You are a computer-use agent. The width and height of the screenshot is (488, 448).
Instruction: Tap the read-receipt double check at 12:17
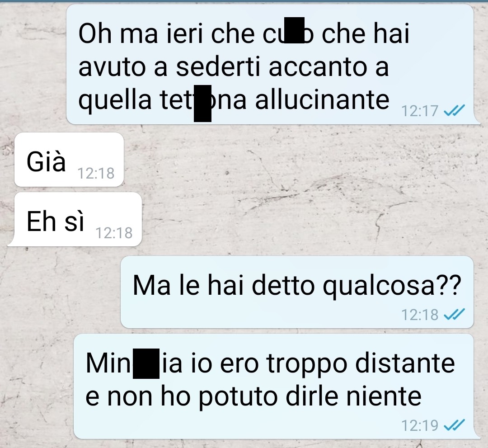coord(454,110)
